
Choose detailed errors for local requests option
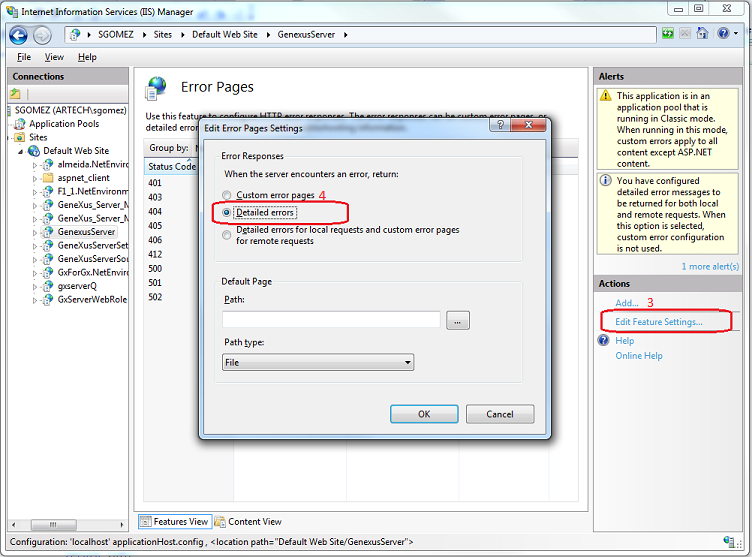click(x=226, y=235)
